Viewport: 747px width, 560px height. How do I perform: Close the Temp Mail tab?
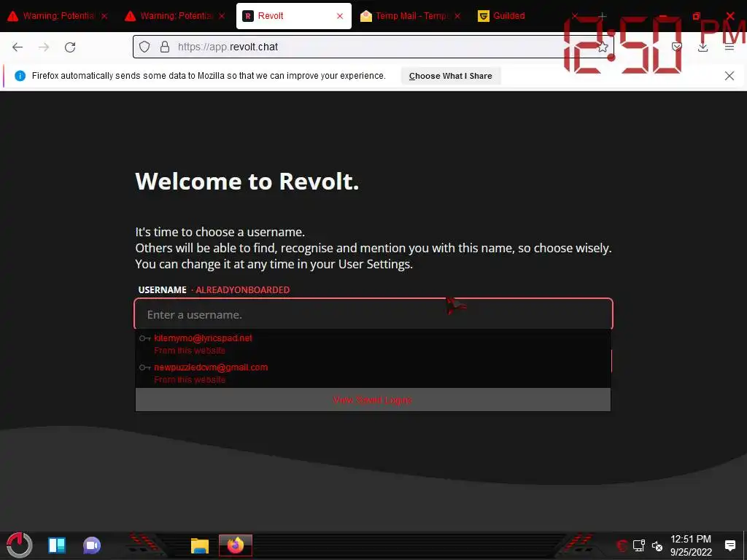point(457,16)
